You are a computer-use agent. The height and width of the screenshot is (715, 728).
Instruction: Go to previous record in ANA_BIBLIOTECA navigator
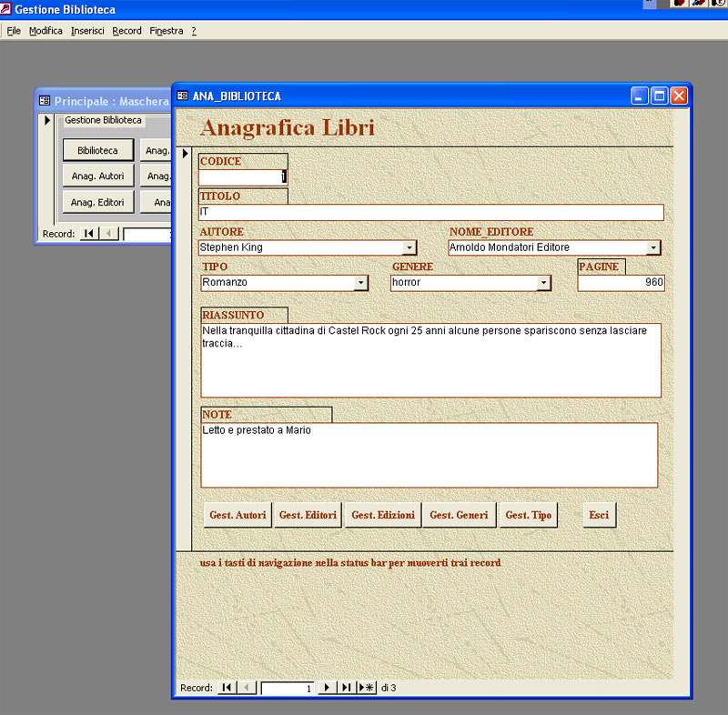coord(247,688)
